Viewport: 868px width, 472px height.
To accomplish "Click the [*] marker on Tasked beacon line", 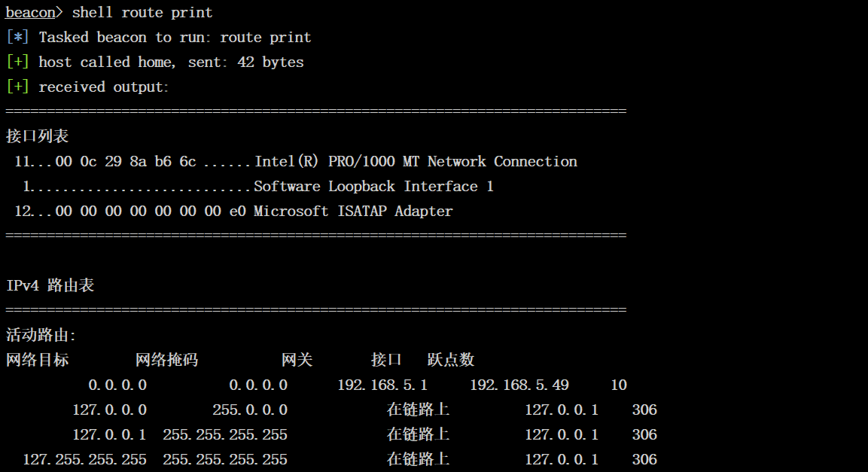I will 17,38.
